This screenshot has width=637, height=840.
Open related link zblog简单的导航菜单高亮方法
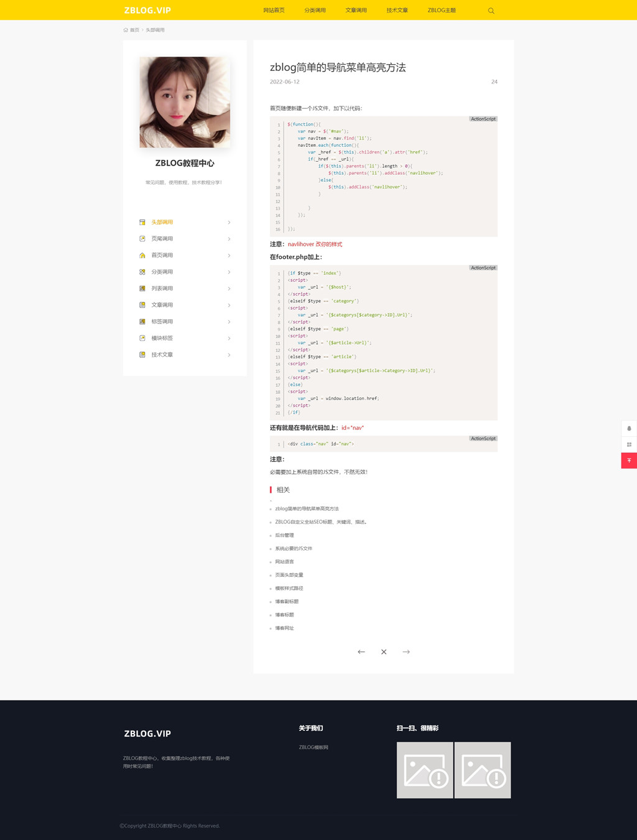[x=307, y=509]
